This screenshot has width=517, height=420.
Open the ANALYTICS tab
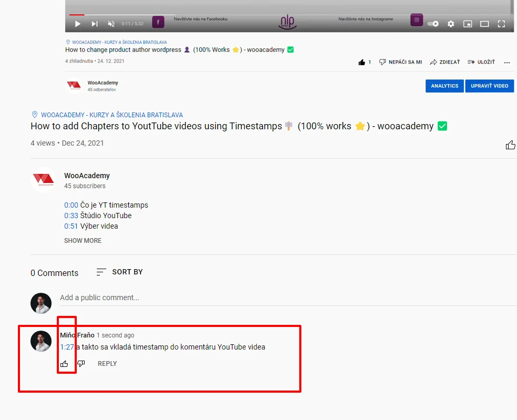pos(444,86)
